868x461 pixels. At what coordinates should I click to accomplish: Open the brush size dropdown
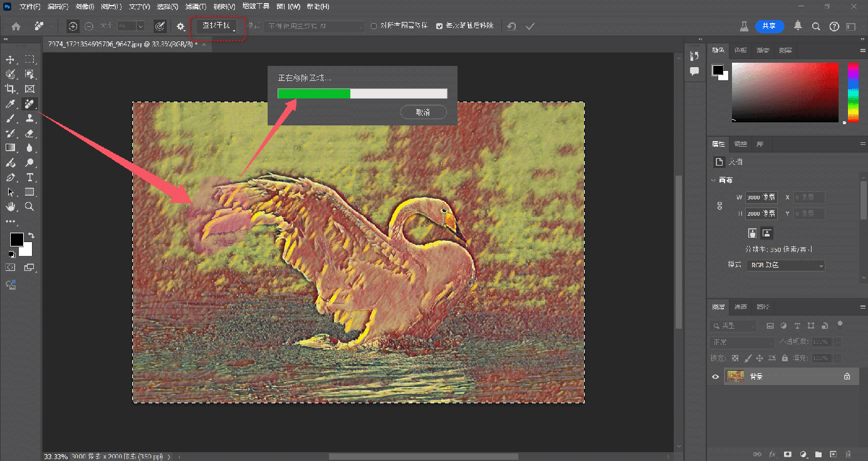click(140, 26)
